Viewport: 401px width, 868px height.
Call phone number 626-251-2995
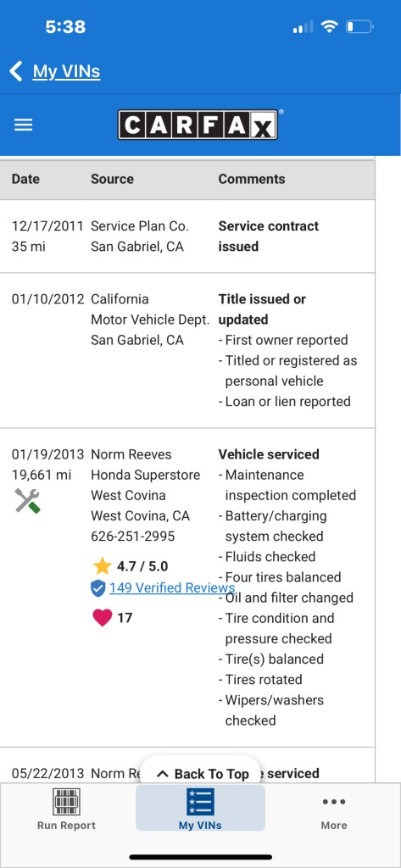133,536
